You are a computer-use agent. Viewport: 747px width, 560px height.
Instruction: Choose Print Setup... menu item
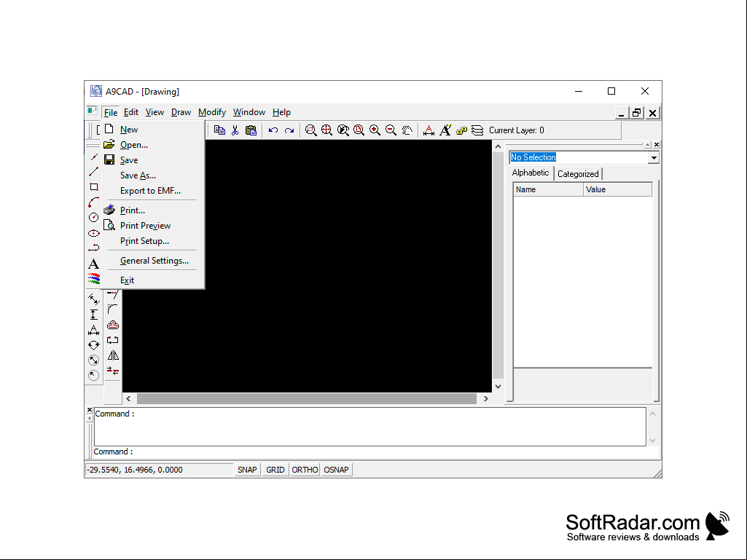[x=152, y=241]
